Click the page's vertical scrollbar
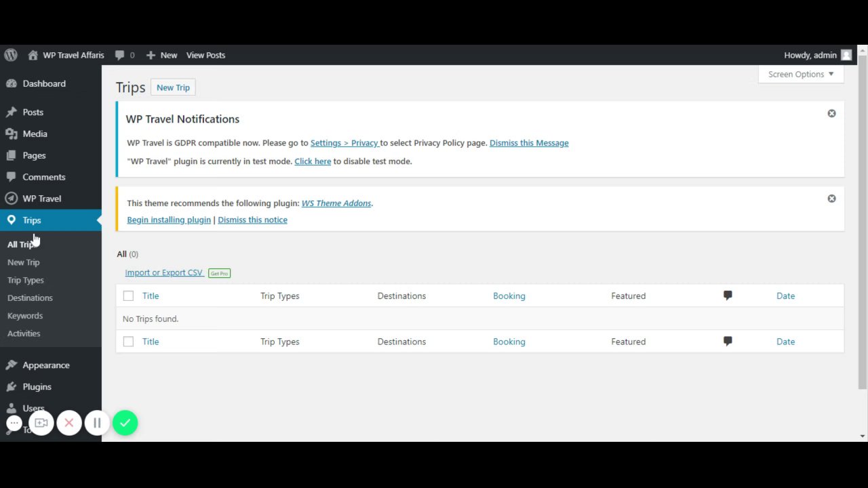Image resolution: width=868 pixels, height=488 pixels. click(x=862, y=224)
